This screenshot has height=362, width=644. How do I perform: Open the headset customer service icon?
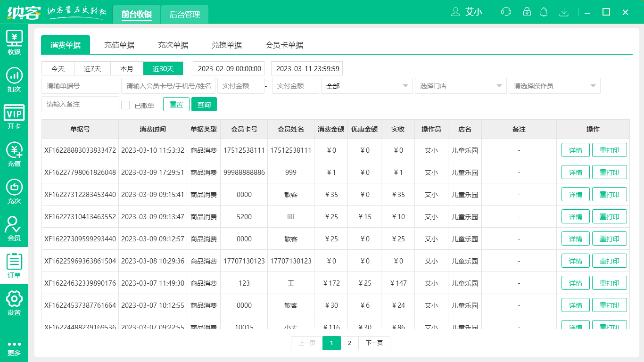pos(506,12)
